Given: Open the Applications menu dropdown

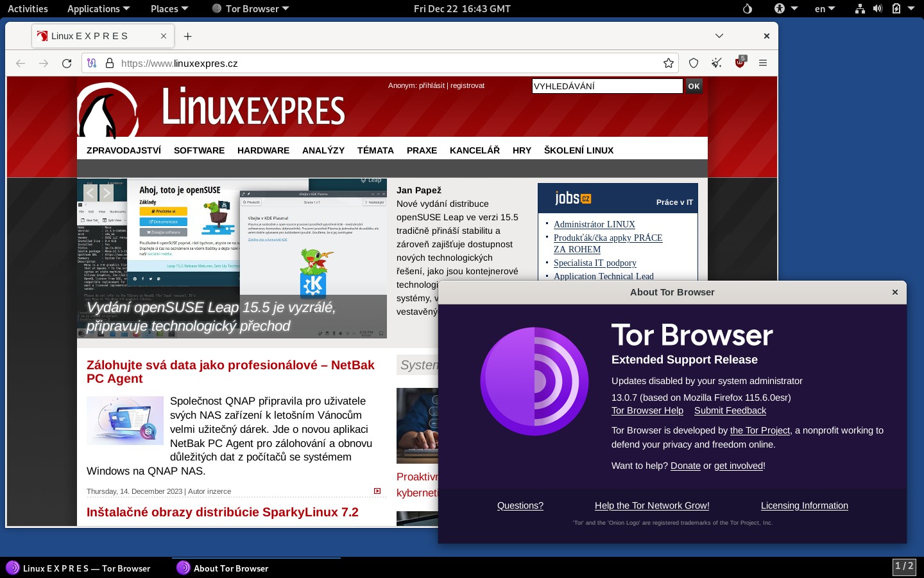Looking at the screenshot, I should [x=98, y=8].
